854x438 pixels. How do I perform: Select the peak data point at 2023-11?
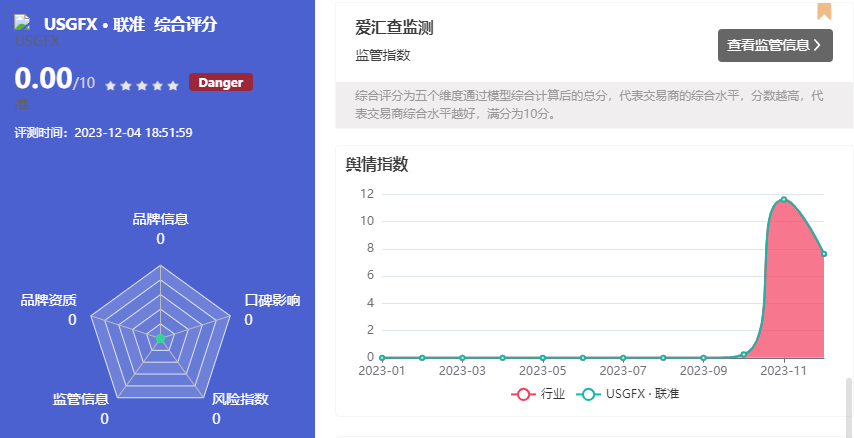click(784, 199)
